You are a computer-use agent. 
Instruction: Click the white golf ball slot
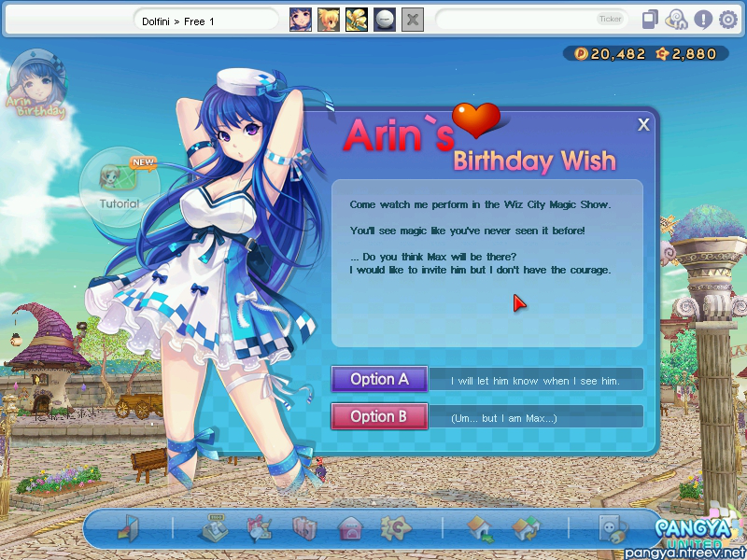(x=385, y=20)
